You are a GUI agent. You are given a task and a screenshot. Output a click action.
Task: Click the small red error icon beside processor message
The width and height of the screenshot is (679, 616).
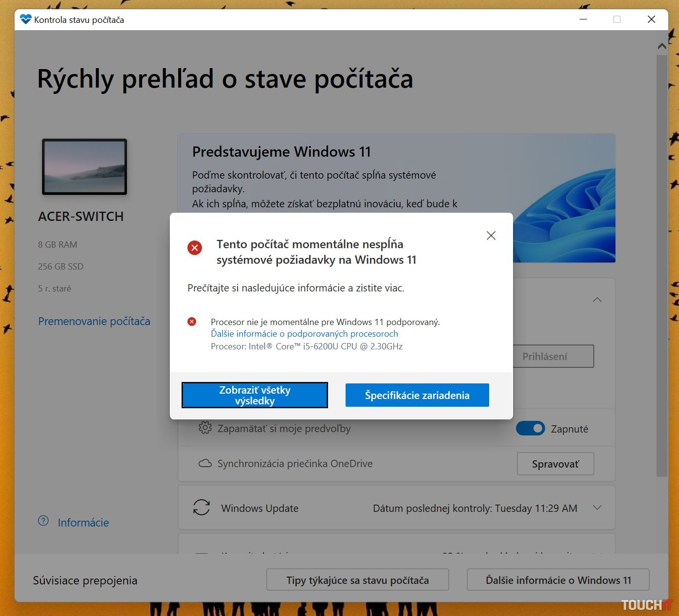[x=192, y=322]
